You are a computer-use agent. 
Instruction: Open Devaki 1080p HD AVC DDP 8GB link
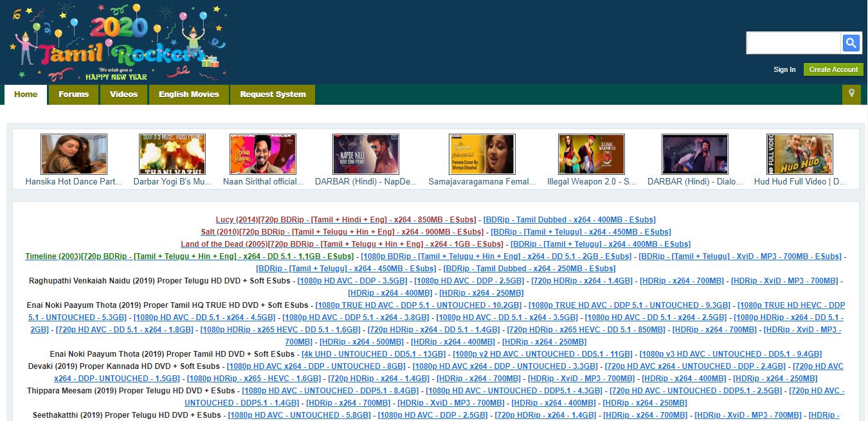click(x=316, y=366)
